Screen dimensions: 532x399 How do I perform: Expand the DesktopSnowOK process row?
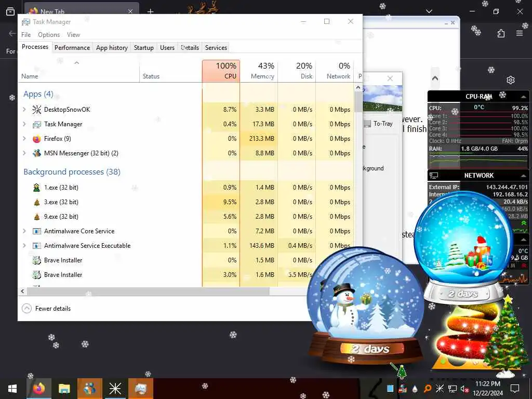coord(24,109)
